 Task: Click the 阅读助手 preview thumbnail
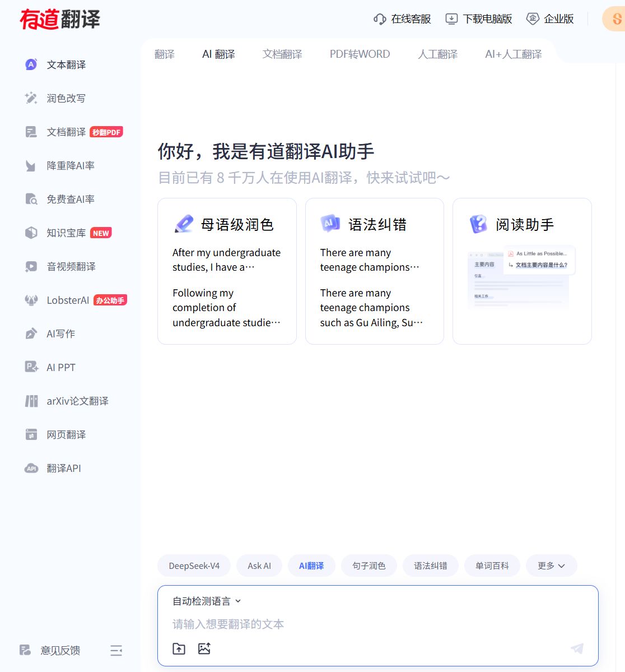[x=521, y=277]
